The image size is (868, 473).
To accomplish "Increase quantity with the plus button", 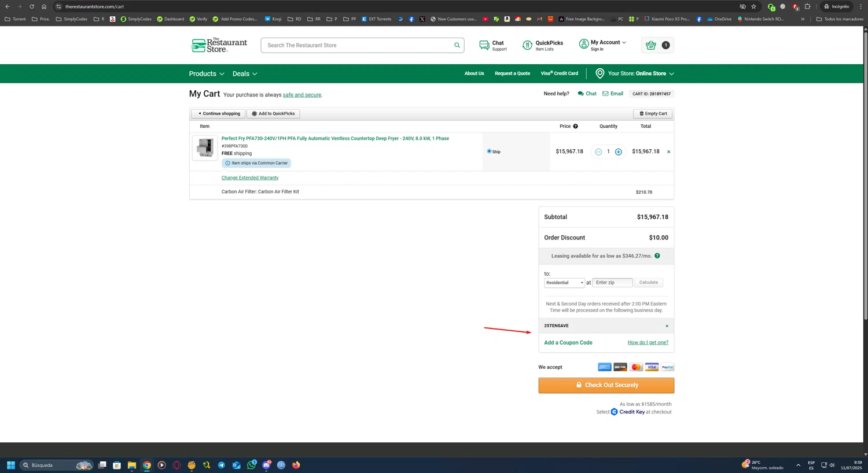I will [x=619, y=152].
